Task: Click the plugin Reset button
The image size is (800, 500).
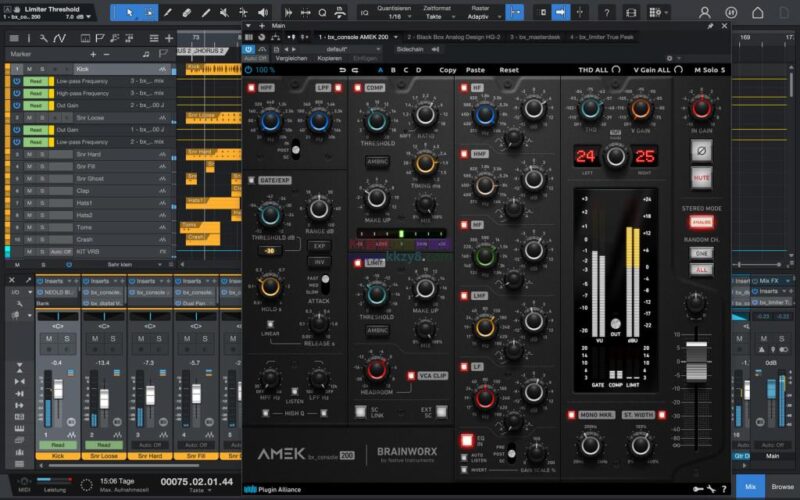Action: click(x=509, y=70)
